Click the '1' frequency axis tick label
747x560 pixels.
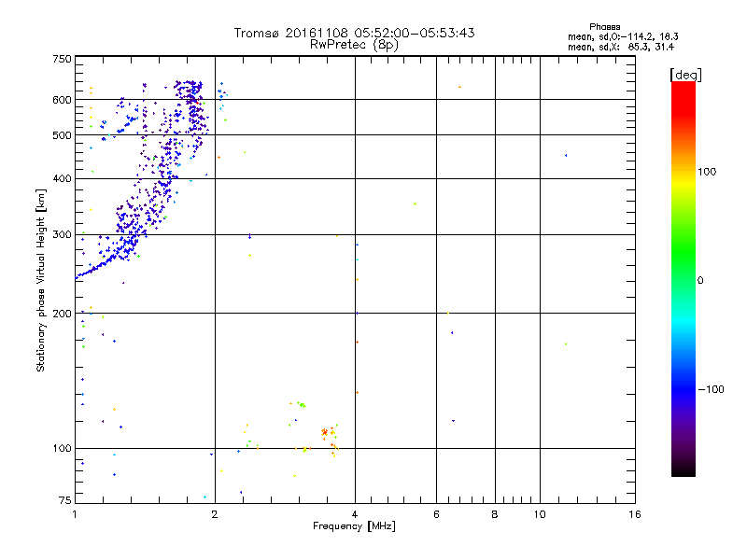click(75, 514)
